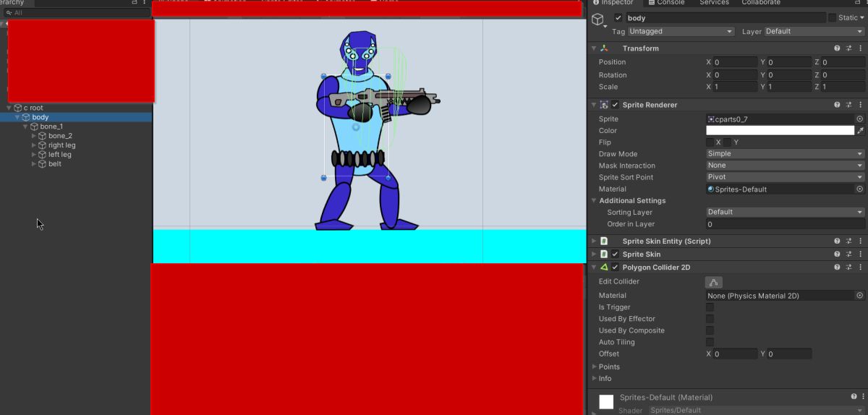Expand the Points foldout
Screen dimensions: 868x415
pos(595,367)
